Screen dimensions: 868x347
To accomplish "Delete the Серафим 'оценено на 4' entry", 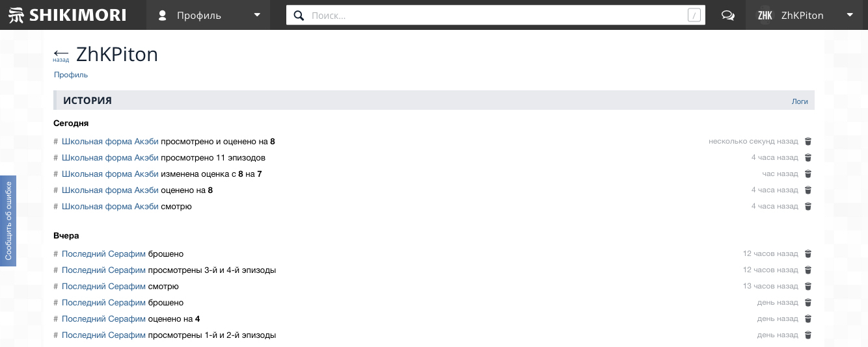I will [808, 318].
